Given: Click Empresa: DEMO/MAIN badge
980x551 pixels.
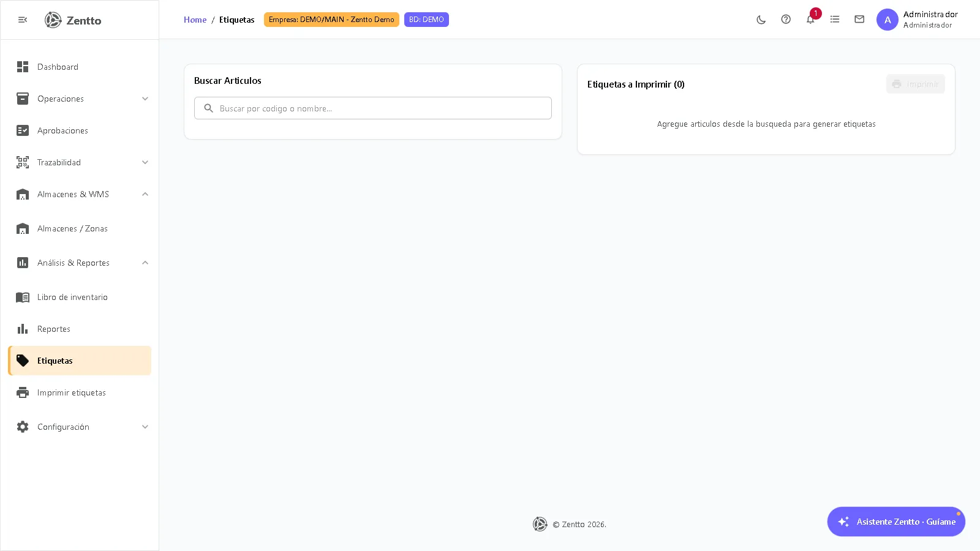Looking at the screenshot, I should (331, 20).
